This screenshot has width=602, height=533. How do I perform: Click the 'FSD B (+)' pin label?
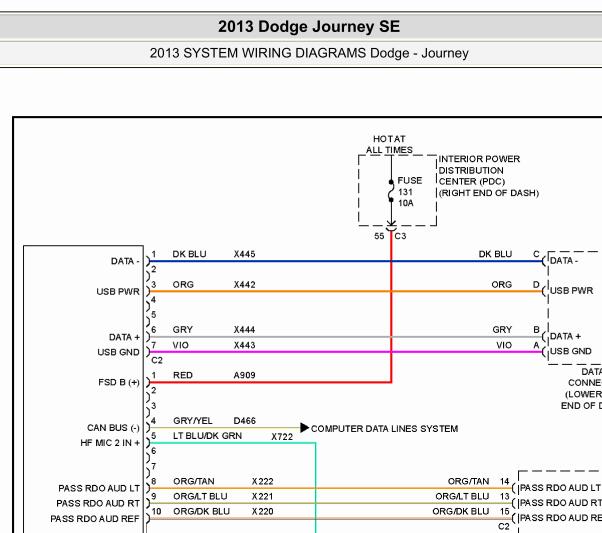coord(119,382)
